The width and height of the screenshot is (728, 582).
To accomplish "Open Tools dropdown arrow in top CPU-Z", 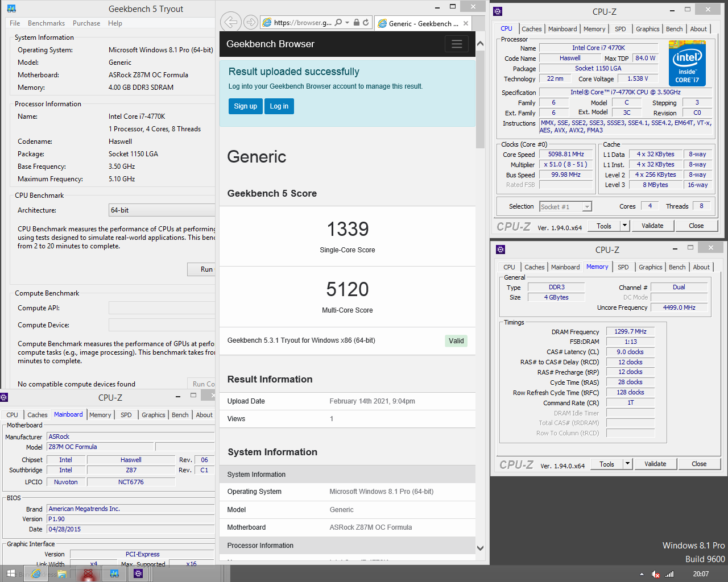I will [x=624, y=226].
